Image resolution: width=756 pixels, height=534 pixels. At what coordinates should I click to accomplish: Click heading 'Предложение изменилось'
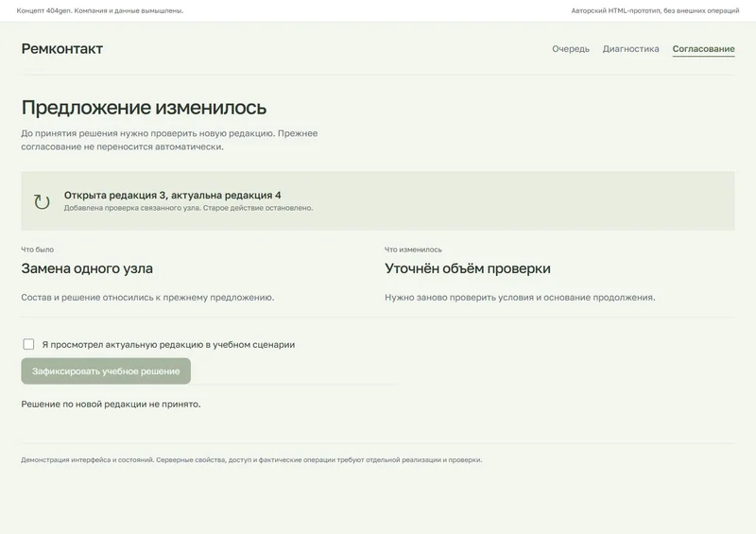(x=144, y=108)
